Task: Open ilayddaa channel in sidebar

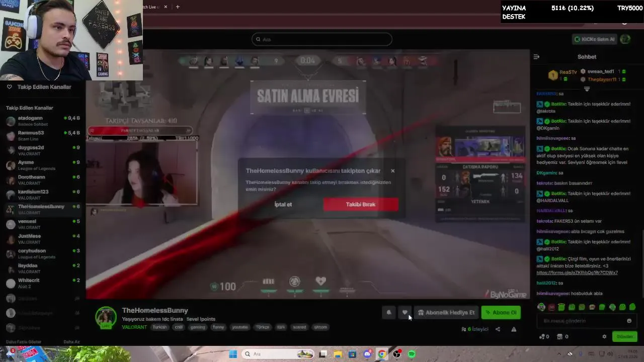Action: pyautogui.click(x=43, y=268)
